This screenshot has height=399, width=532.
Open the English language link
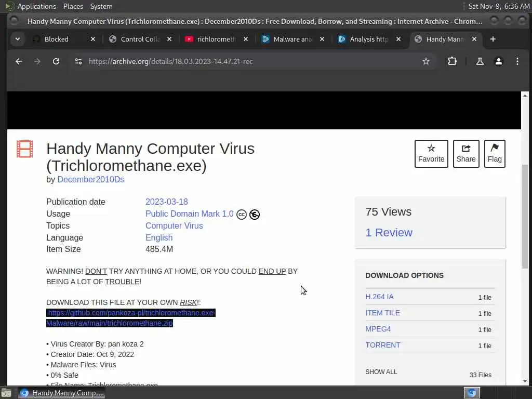pyautogui.click(x=159, y=237)
